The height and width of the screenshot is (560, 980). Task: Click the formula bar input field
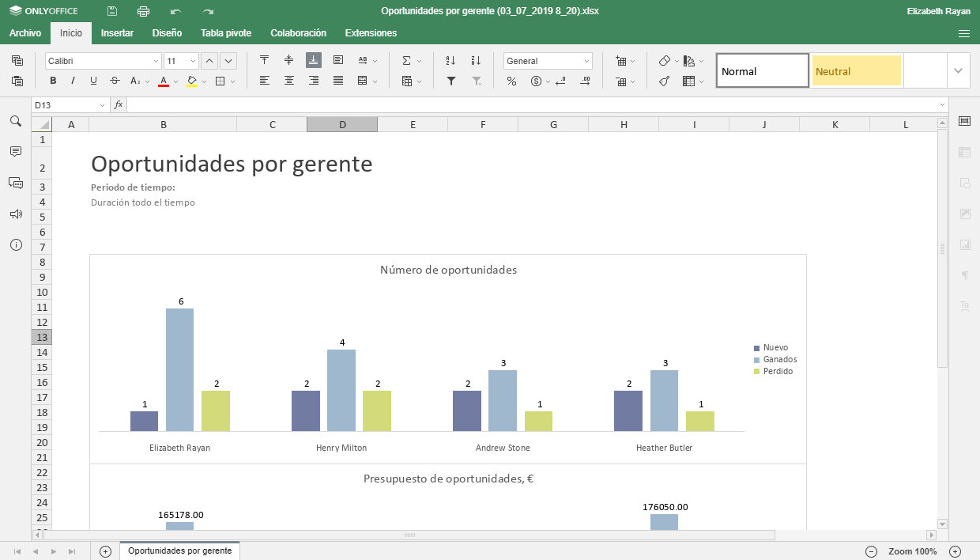[x=530, y=105]
